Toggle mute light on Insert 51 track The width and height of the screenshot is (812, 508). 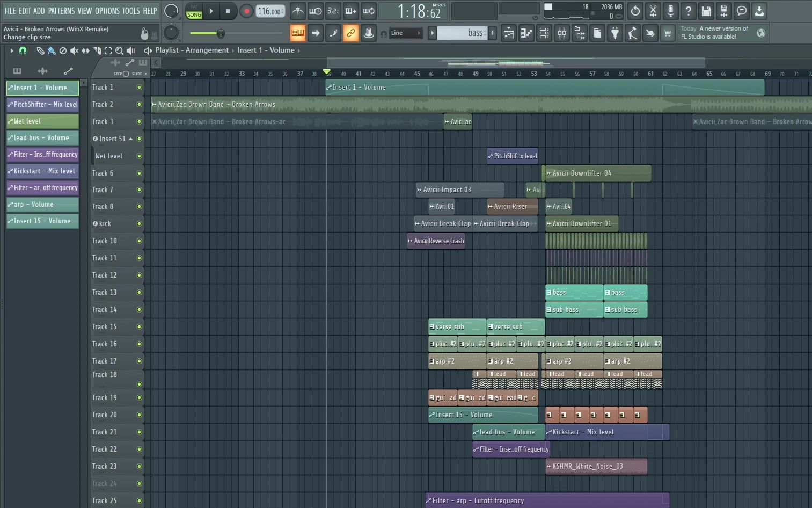[x=139, y=139]
